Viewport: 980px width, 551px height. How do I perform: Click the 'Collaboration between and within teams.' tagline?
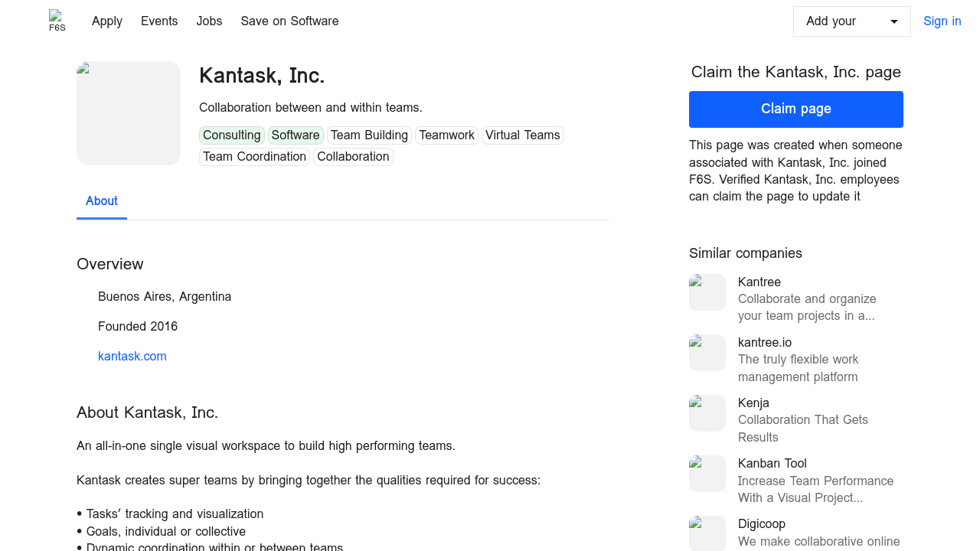point(311,108)
